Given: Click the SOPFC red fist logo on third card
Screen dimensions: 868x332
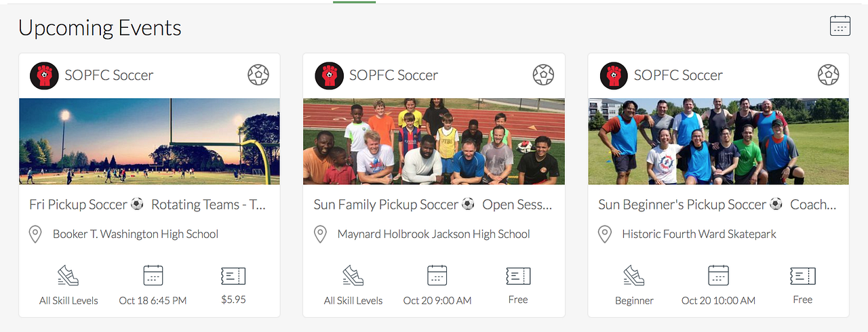Looking at the screenshot, I should (614, 75).
